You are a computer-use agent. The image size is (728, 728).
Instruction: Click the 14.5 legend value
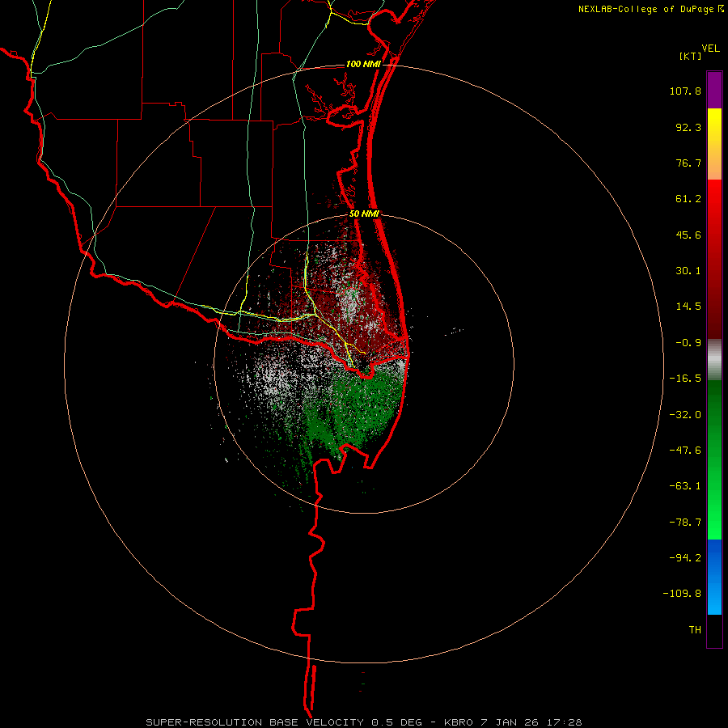688,307
